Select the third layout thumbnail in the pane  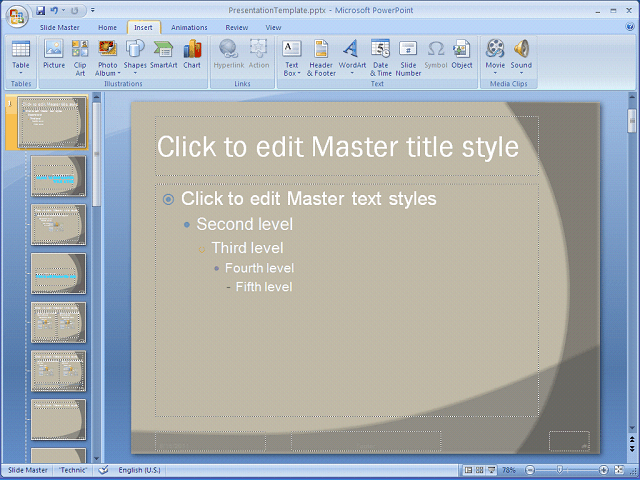pyautogui.click(x=58, y=224)
